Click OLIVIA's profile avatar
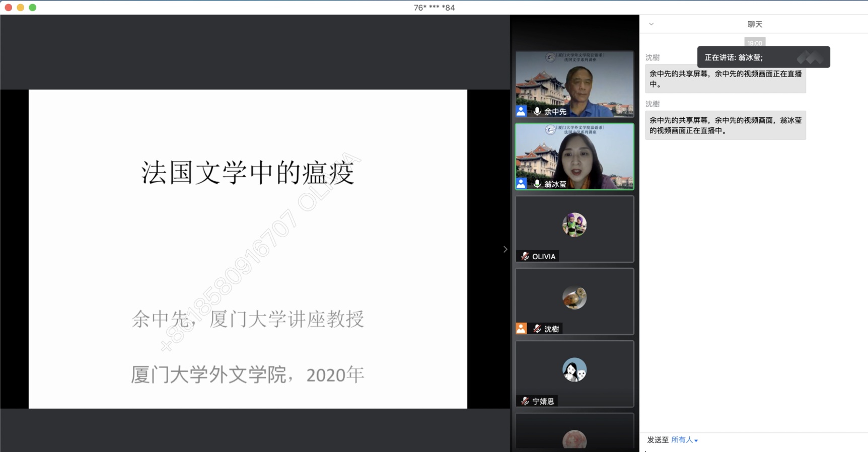The width and height of the screenshot is (868, 452). (574, 224)
